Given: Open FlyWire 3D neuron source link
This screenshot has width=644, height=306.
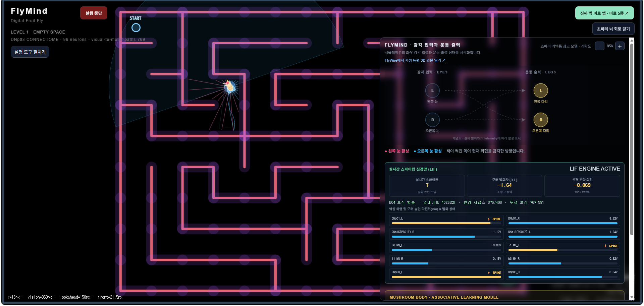Looking at the screenshot, I should (415, 60).
